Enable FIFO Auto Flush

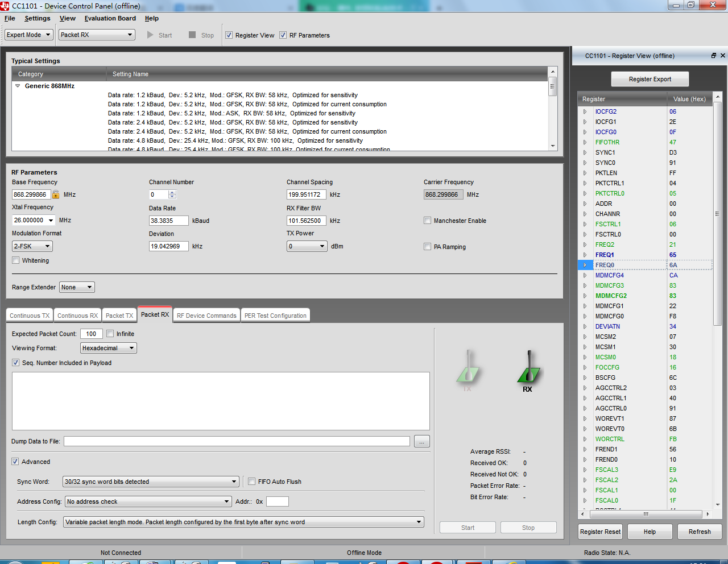251,482
